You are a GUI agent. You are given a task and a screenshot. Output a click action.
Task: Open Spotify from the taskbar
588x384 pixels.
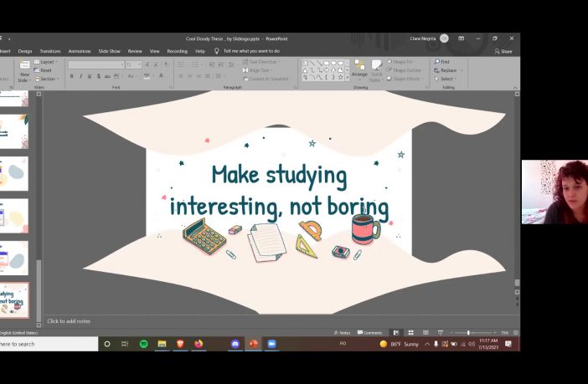pyautogui.click(x=143, y=344)
